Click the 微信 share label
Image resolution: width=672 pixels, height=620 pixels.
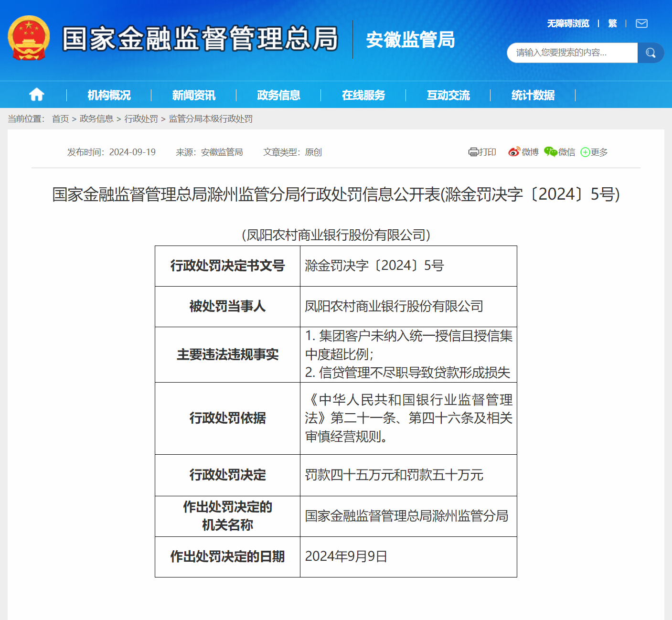(x=567, y=152)
